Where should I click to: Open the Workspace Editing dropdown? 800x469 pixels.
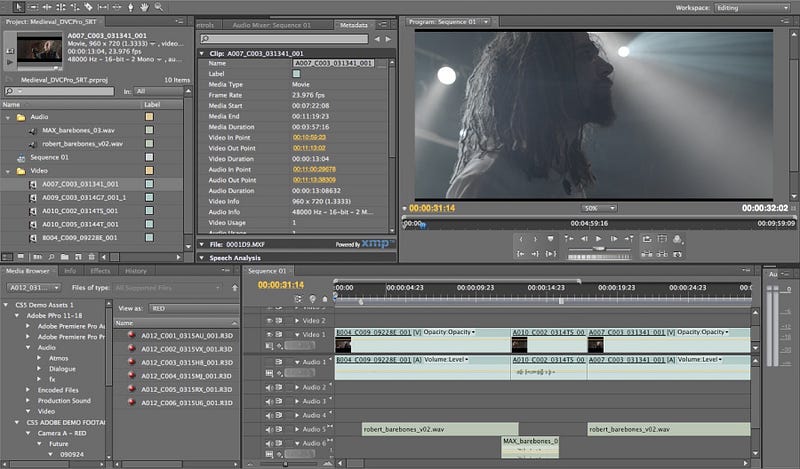coord(752,8)
